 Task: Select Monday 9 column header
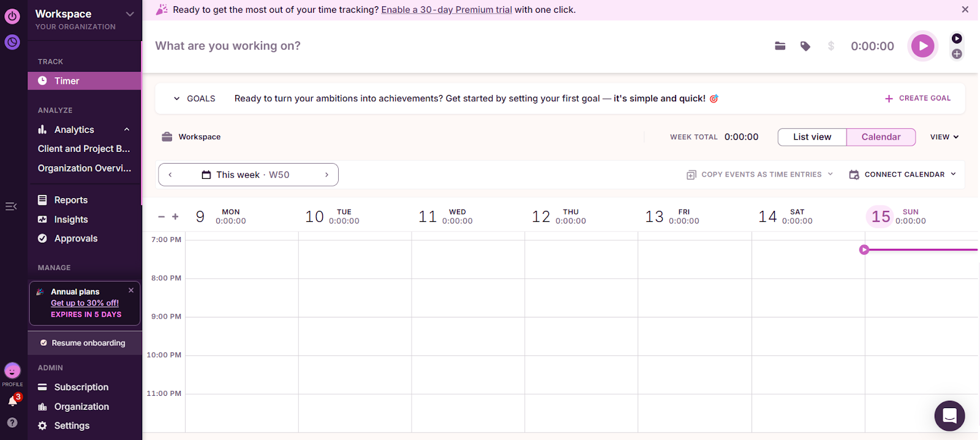pyautogui.click(x=221, y=216)
